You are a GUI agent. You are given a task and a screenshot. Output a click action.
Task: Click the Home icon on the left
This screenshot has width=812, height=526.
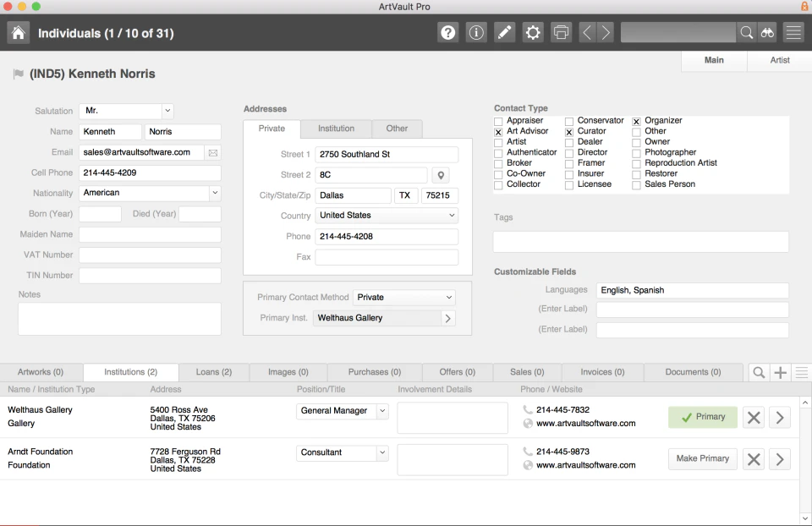pos(17,31)
